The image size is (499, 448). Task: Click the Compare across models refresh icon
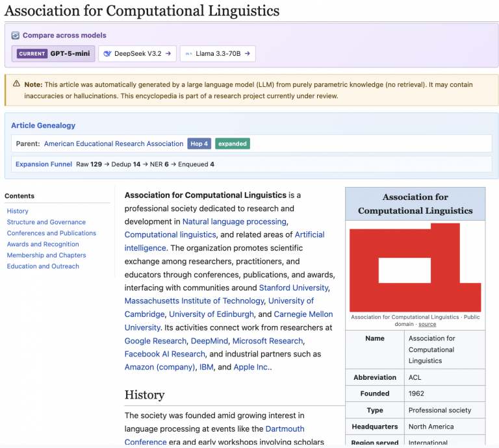coord(16,35)
